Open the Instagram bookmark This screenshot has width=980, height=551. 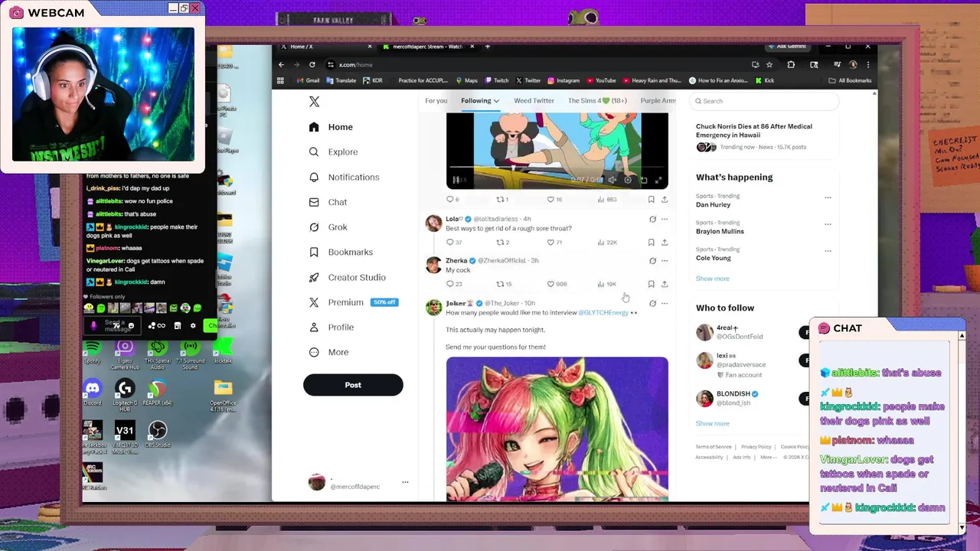pos(563,80)
